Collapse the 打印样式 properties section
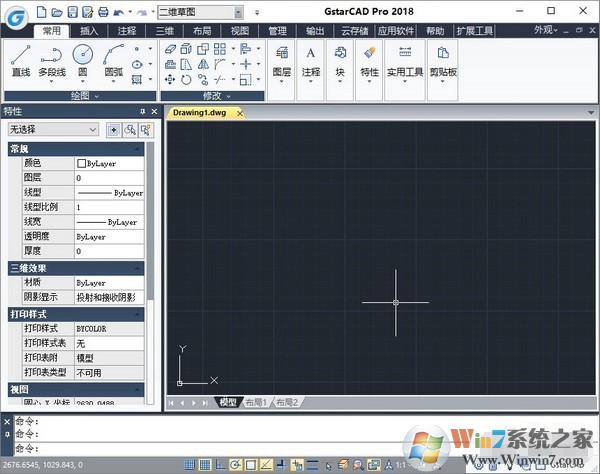Screen dimensions: 600x474 tap(139, 313)
